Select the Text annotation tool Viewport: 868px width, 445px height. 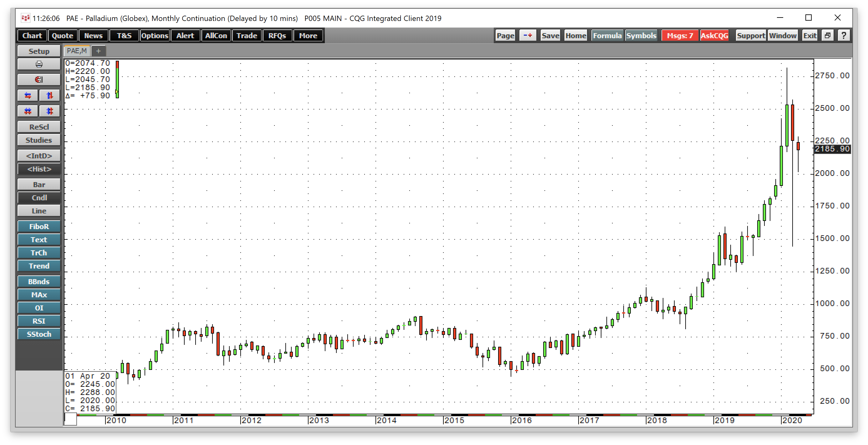(x=39, y=239)
